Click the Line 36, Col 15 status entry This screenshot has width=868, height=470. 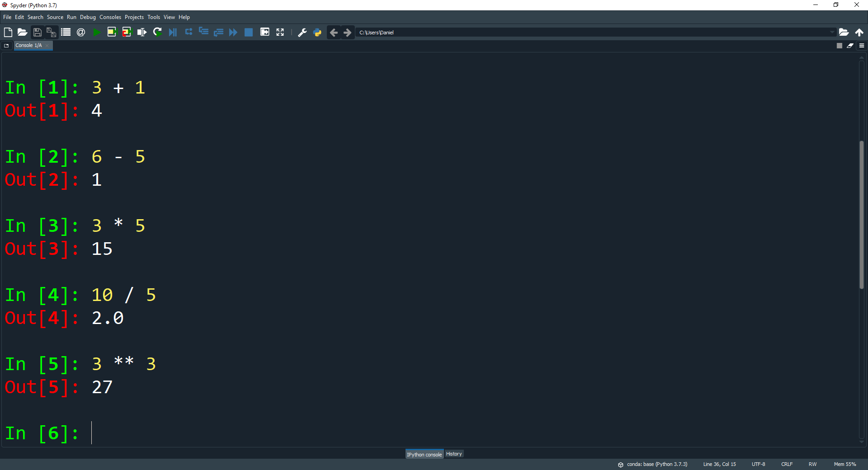pos(719,464)
